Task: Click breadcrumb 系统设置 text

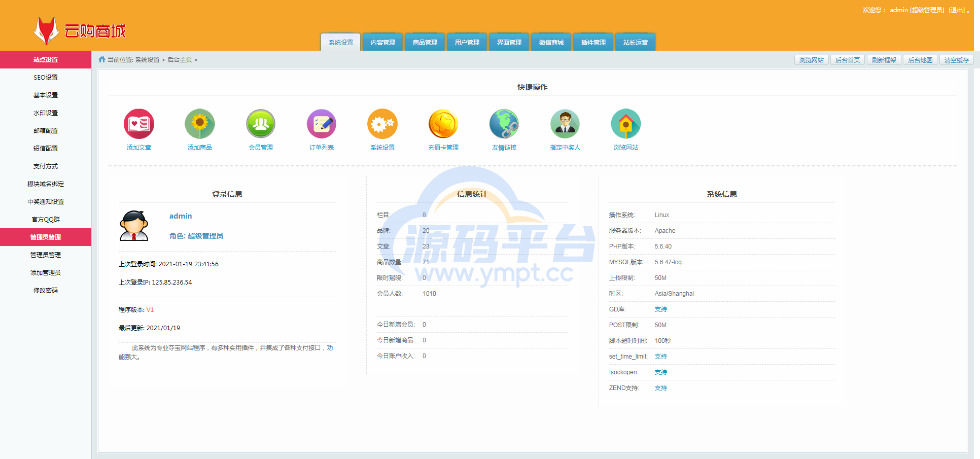Action: point(147,59)
